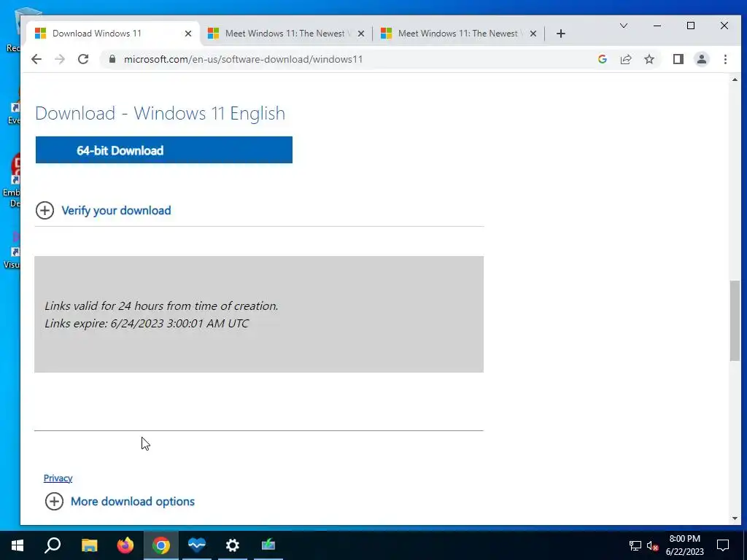Screen dimensions: 747x560
Task: Click the forward navigation arrow
Action: [60, 59]
